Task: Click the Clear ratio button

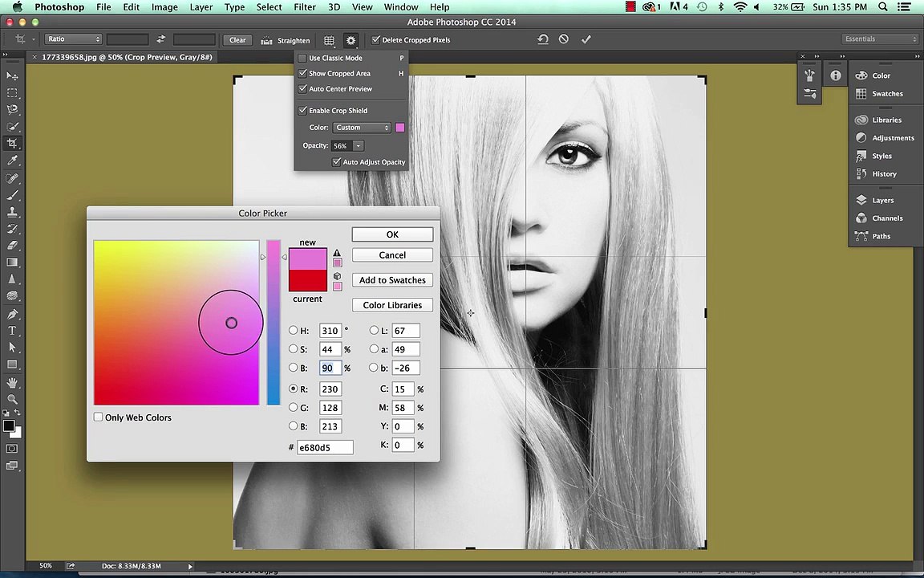Action: click(x=237, y=40)
